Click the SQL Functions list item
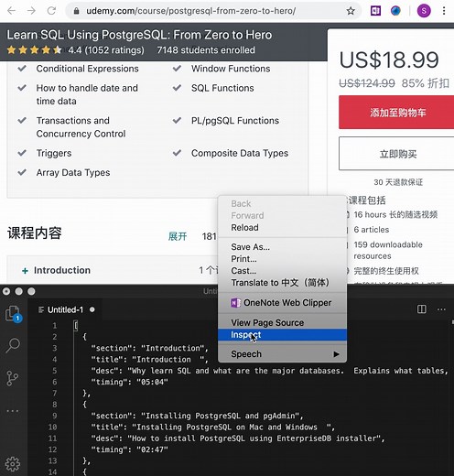 point(222,88)
